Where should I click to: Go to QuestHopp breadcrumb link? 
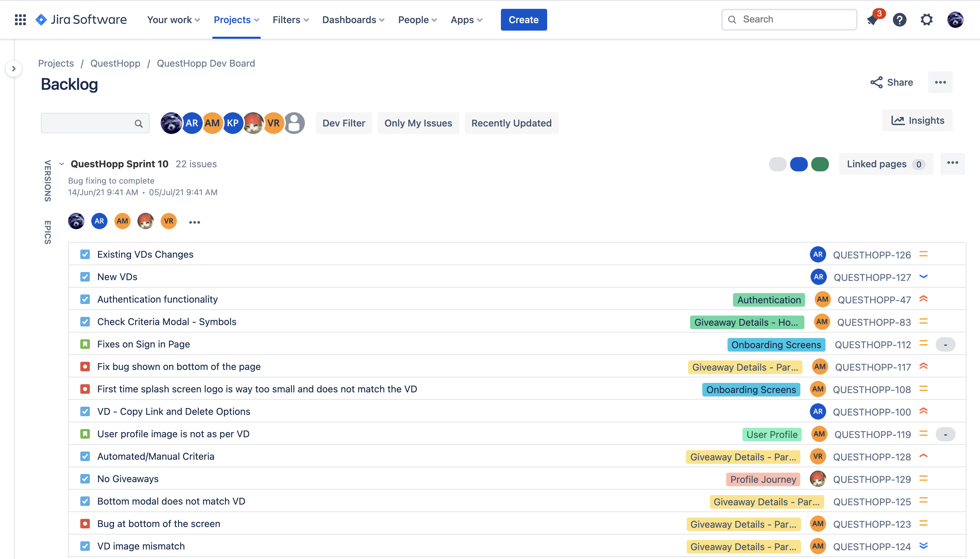pyautogui.click(x=115, y=63)
